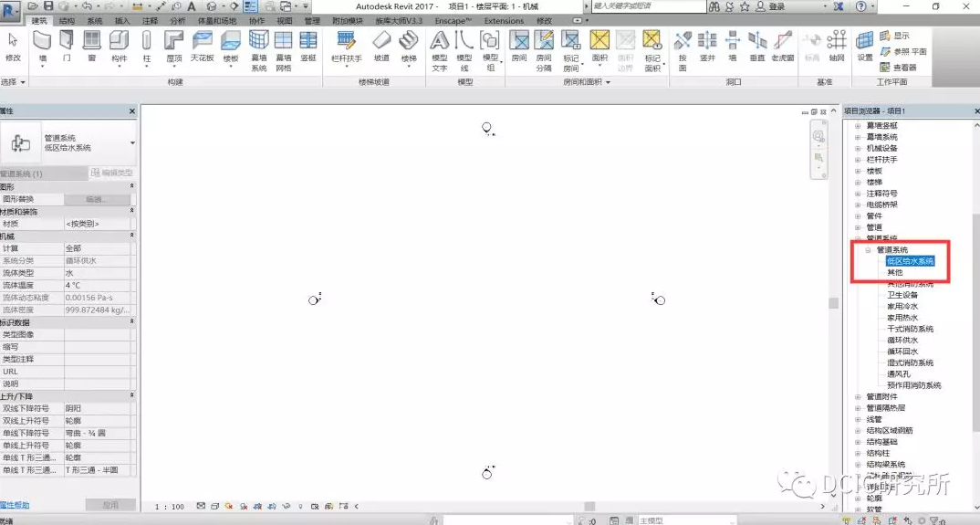Select the Curtain Grid (幕墙网格) tool
The image size is (980, 525).
284,51
